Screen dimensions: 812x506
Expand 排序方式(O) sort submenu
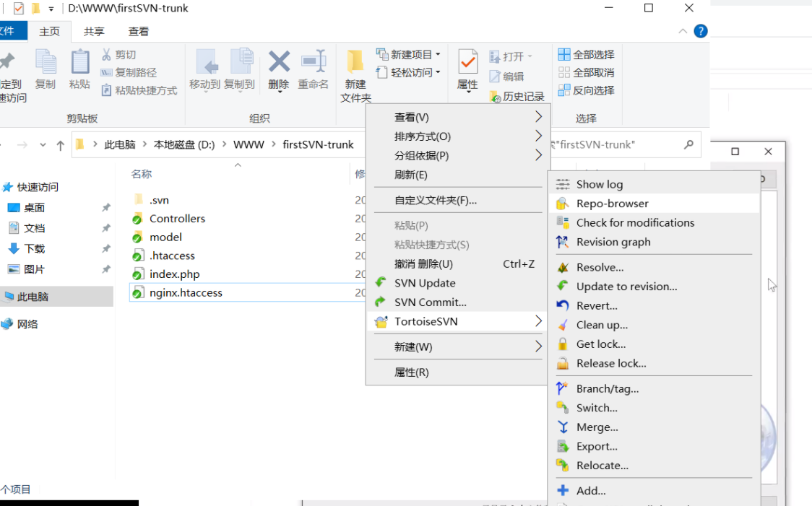457,136
